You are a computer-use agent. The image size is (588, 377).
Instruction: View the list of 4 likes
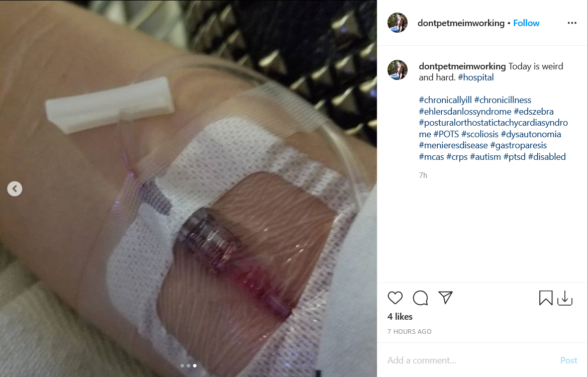click(x=400, y=317)
